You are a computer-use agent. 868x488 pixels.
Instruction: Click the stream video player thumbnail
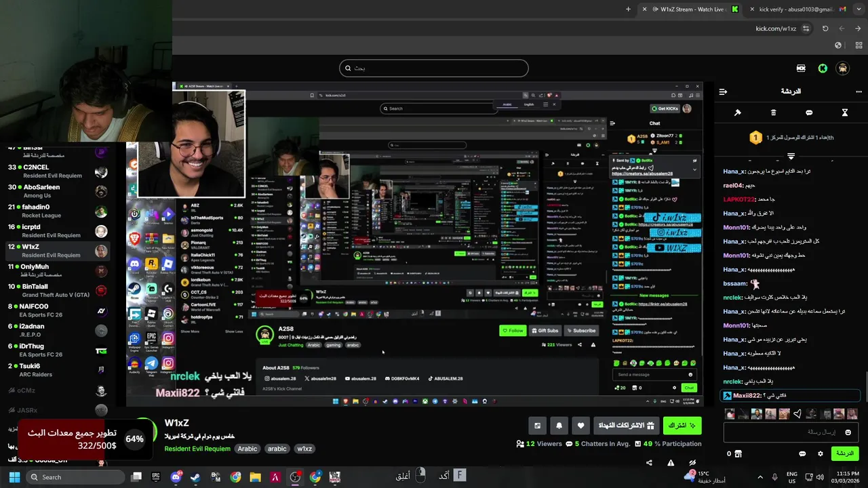(x=415, y=244)
